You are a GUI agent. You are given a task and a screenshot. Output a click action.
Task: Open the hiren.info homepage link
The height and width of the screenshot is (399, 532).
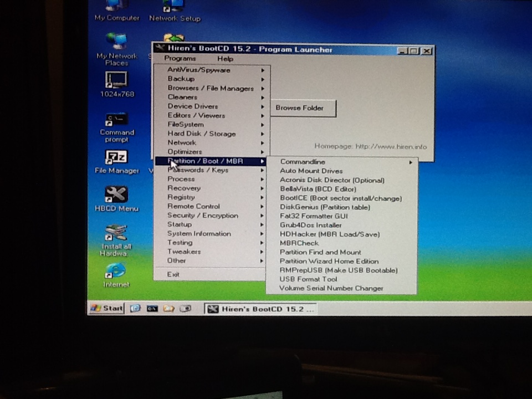[x=391, y=146]
